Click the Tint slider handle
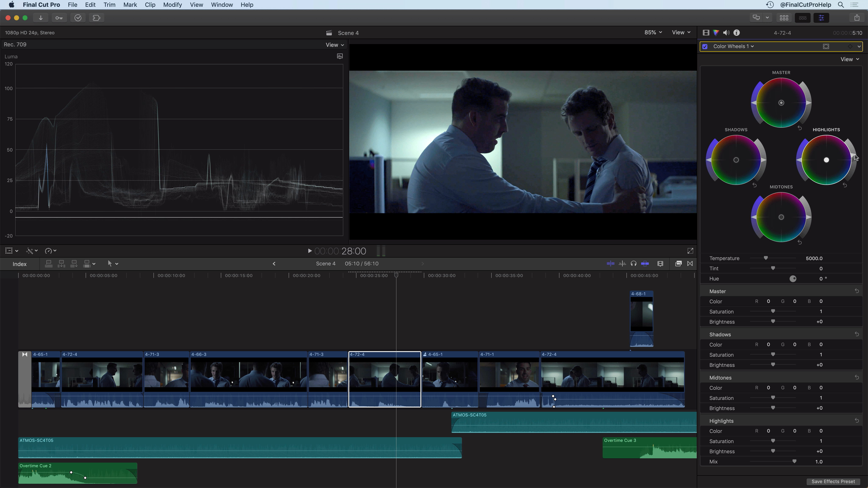The width and height of the screenshot is (868, 488). coord(773,268)
